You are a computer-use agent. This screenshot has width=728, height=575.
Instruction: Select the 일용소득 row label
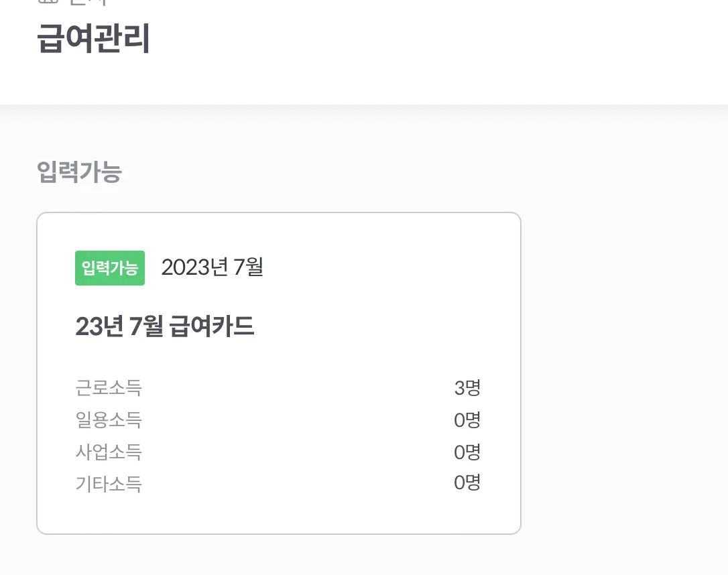pyautogui.click(x=109, y=420)
